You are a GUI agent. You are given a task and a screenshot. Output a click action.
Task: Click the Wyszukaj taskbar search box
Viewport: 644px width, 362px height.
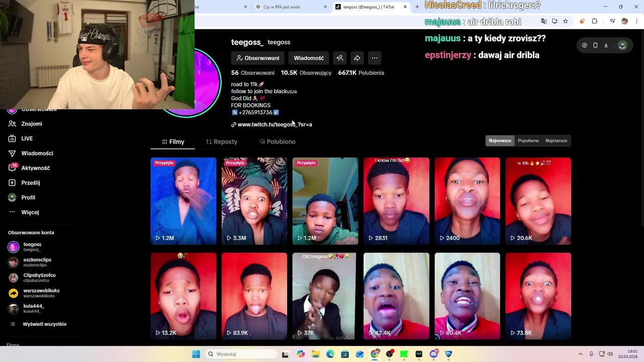[x=242, y=354]
